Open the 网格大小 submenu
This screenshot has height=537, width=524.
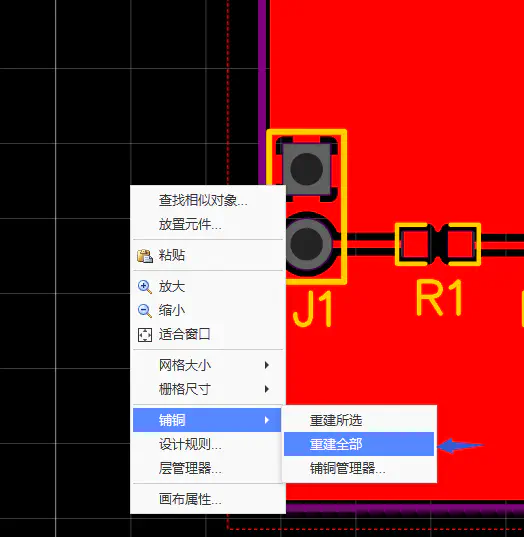(x=208, y=365)
